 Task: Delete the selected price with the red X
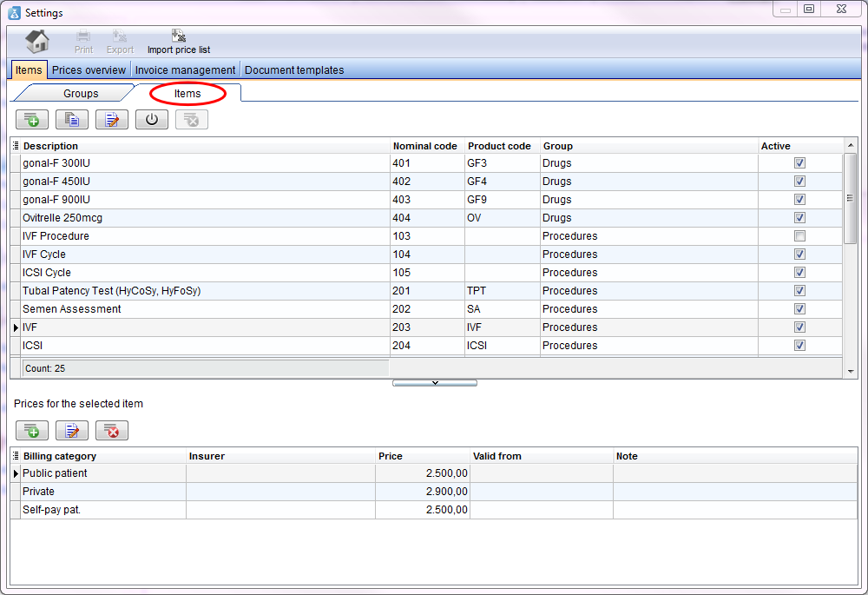coord(112,431)
